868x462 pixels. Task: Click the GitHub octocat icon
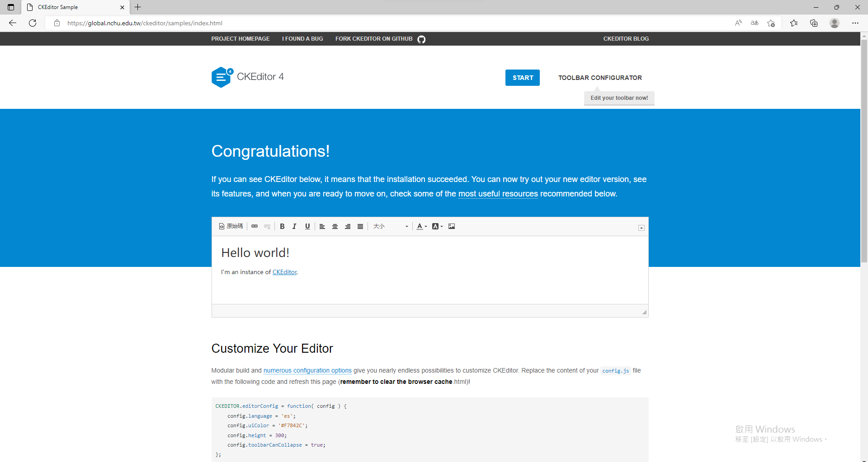point(421,39)
